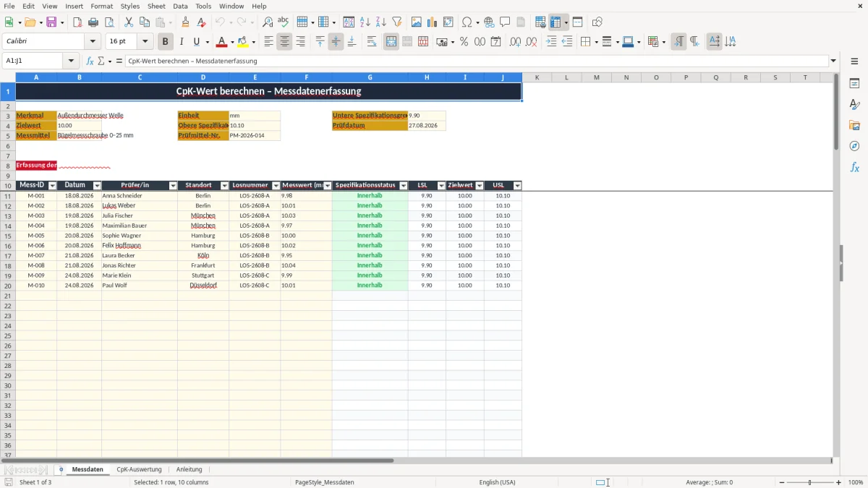Click the Print icon
The image size is (868, 488).
click(94, 22)
